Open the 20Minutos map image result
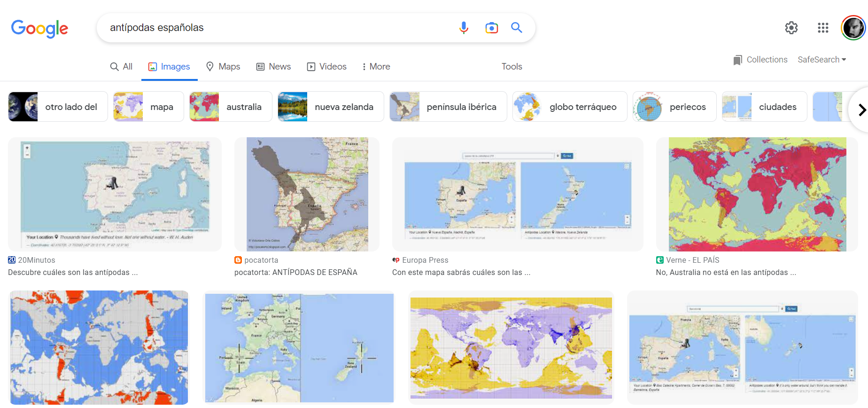 click(x=115, y=194)
